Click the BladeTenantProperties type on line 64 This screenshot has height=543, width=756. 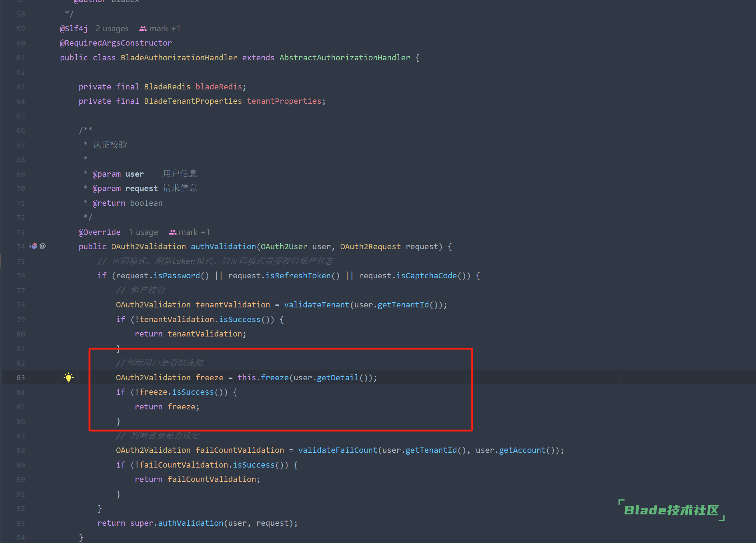tap(193, 101)
